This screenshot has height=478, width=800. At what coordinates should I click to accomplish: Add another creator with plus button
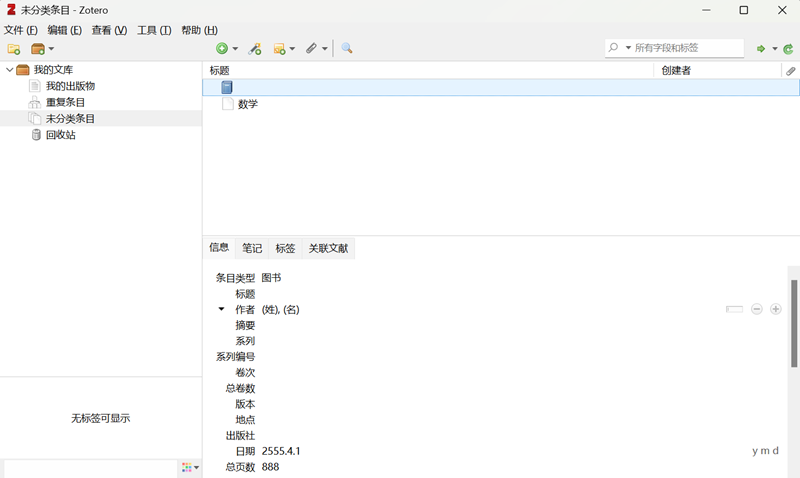pyautogui.click(x=776, y=309)
